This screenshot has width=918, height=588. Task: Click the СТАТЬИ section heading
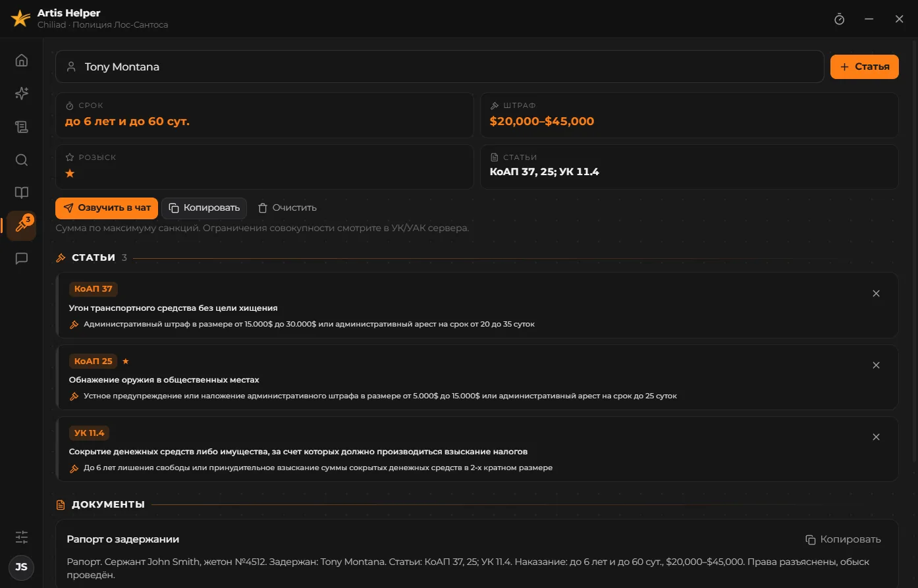click(94, 257)
